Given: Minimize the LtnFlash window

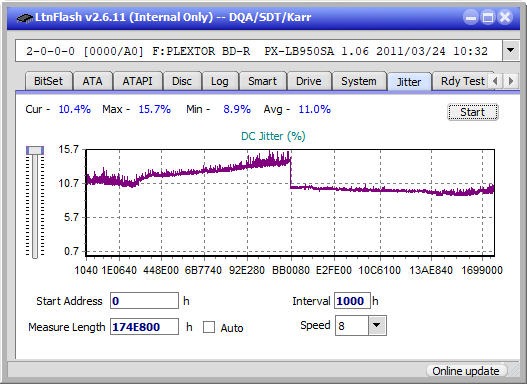Looking at the screenshot, I should 471,17.
